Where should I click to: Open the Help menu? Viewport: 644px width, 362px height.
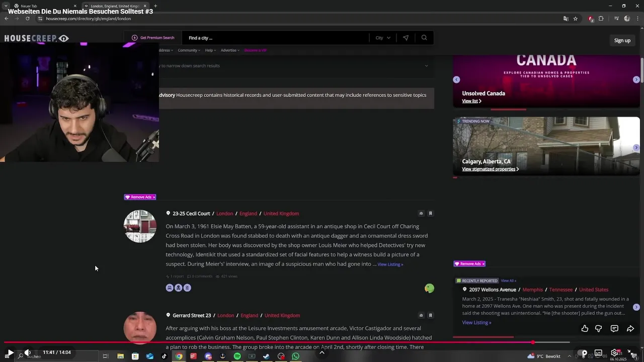click(x=210, y=50)
